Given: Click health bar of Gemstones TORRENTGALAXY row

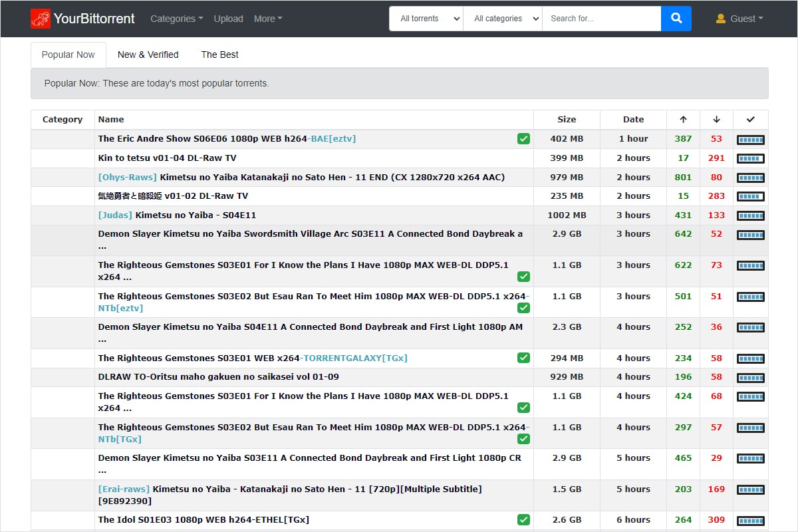Looking at the screenshot, I should pyautogui.click(x=751, y=359).
